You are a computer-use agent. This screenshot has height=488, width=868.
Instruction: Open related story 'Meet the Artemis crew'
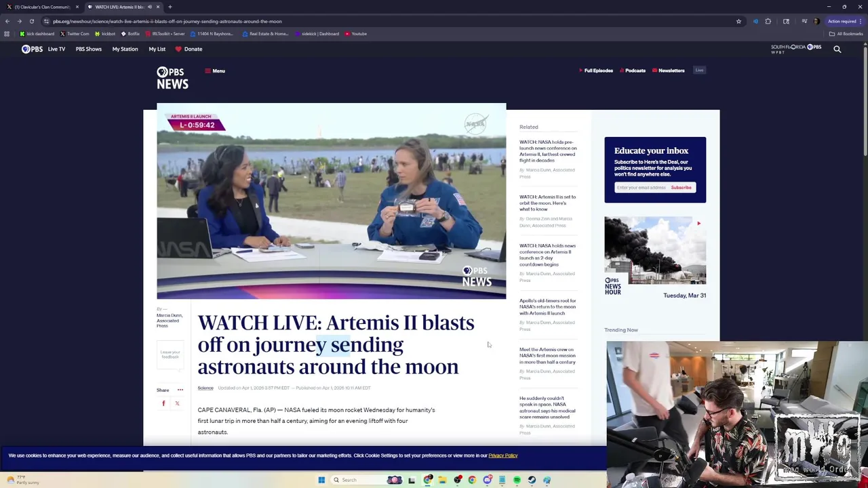point(547,356)
